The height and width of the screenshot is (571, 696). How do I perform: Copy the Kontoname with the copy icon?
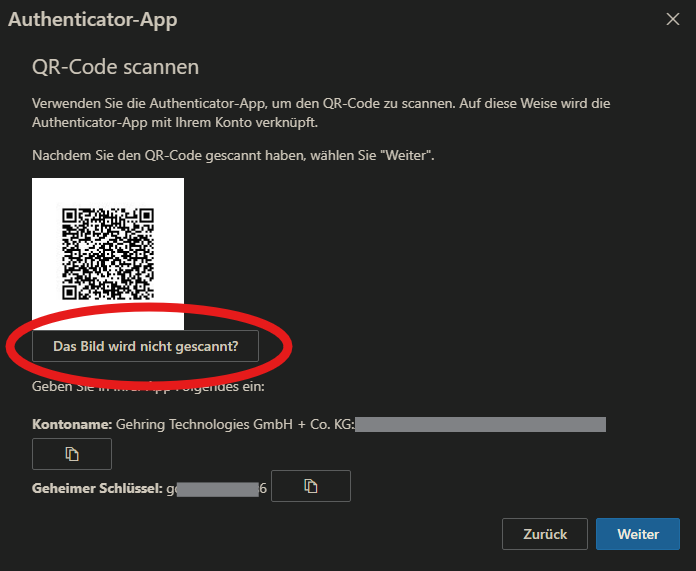click(x=72, y=454)
